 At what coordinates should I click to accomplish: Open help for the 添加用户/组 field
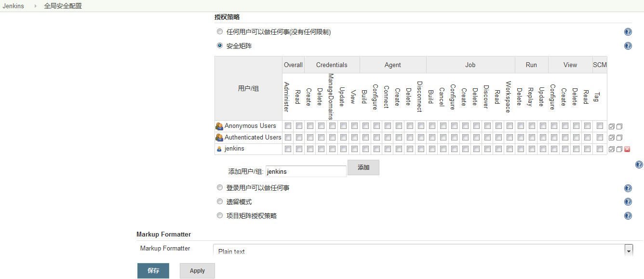tap(639, 165)
